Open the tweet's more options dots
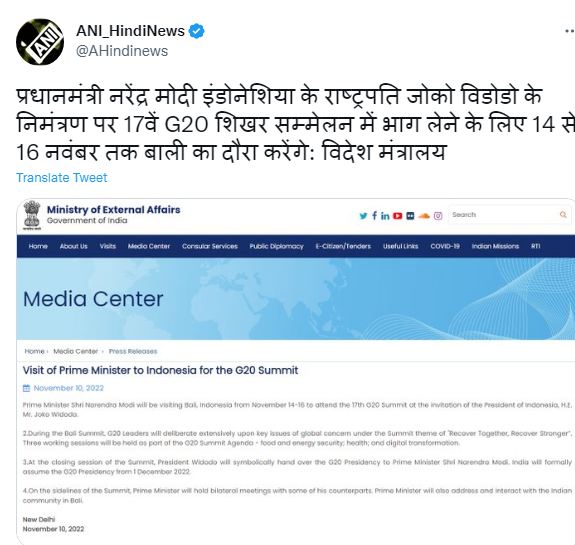Image resolution: width=575 pixels, height=545 pixels. point(570,32)
